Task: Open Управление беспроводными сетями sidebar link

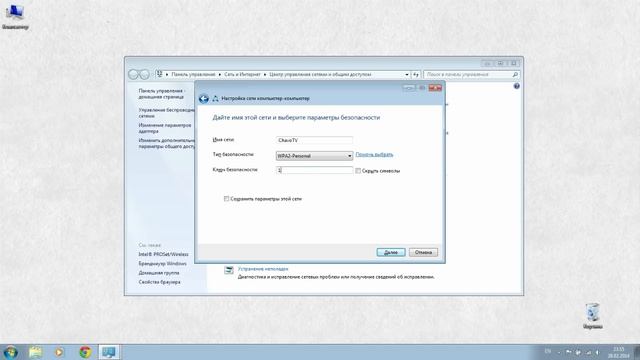Action: 167,113
